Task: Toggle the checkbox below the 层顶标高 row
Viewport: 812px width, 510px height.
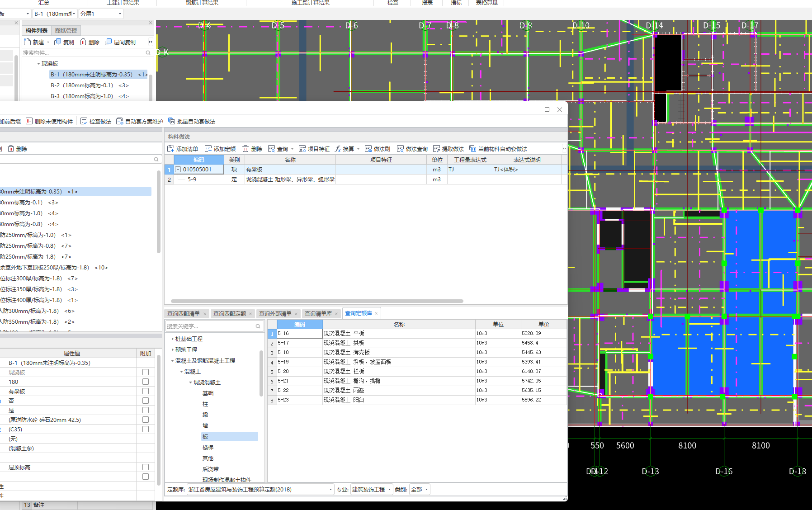Action: 146,477
